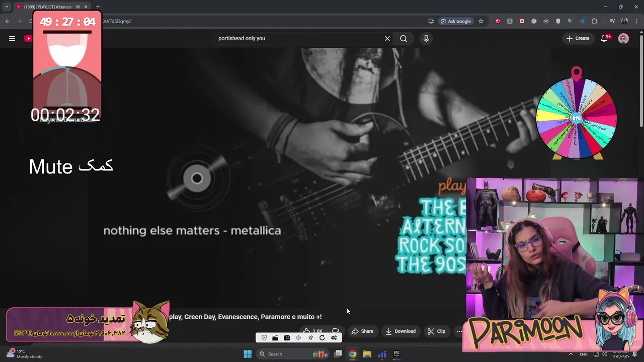This screenshot has width=644, height=362.
Task: Start voice search with the microphone
Action: tap(426, 38)
